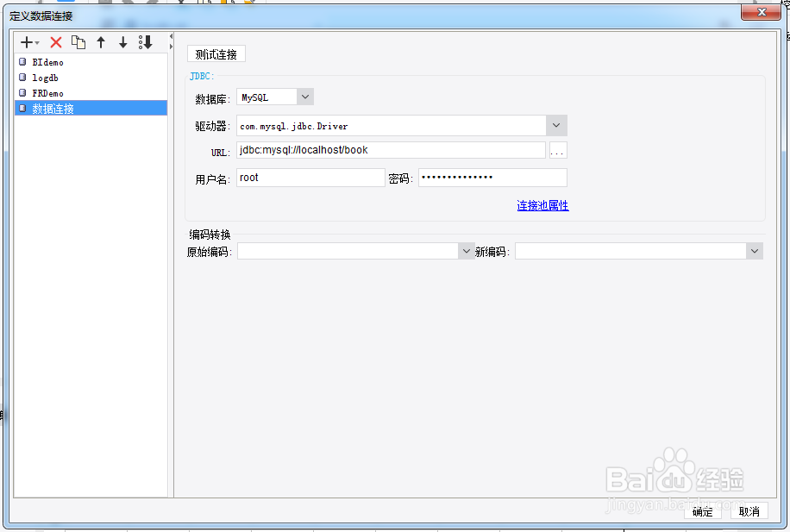
Task: Select the 数据连接 list item
Action: 91,109
